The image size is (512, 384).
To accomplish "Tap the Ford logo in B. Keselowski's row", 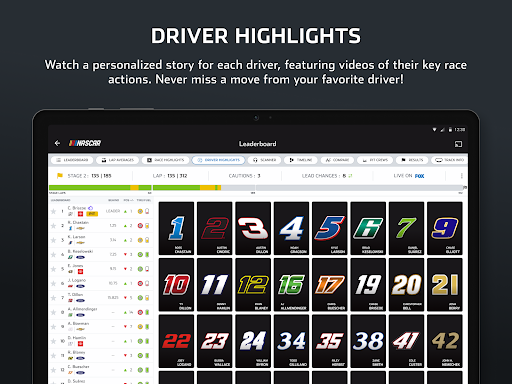I will (80, 257).
